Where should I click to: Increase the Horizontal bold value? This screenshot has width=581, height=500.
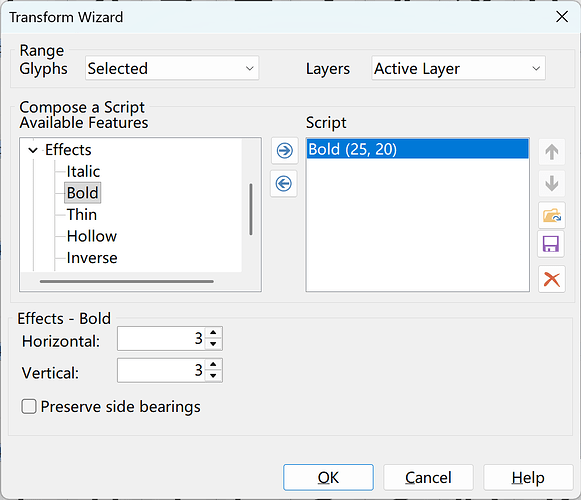(x=213, y=332)
